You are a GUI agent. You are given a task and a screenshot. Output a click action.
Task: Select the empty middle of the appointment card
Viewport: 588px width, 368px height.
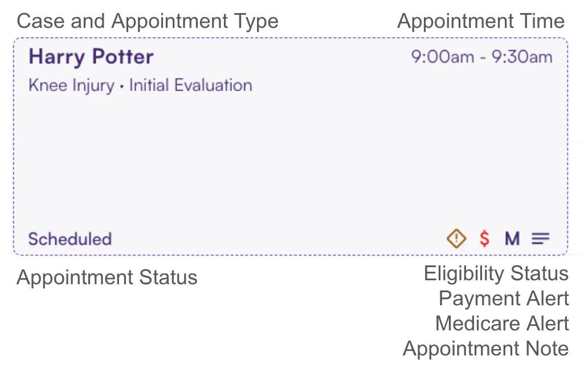pos(291,160)
